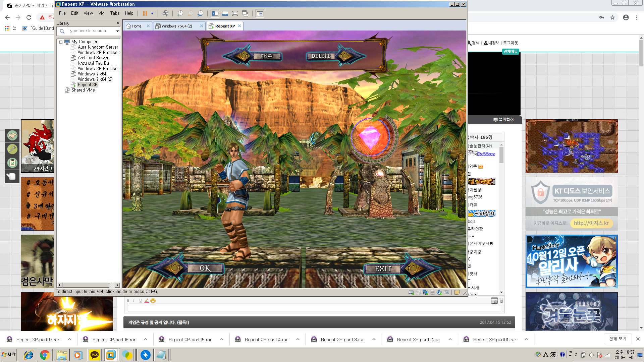
Task: Open the VM menu
Action: [x=101, y=13]
